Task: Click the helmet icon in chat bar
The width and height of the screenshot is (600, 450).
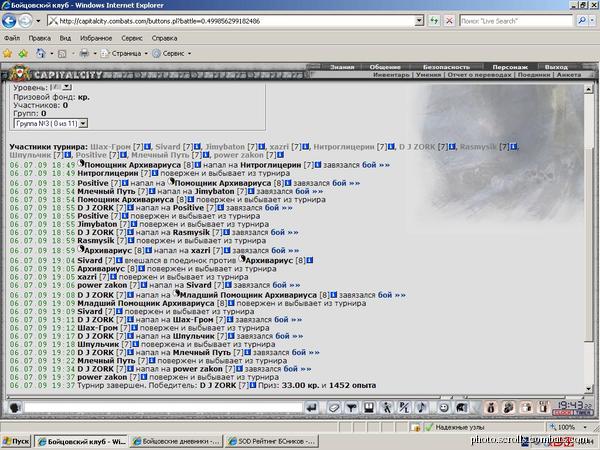Action: pos(461,408)
